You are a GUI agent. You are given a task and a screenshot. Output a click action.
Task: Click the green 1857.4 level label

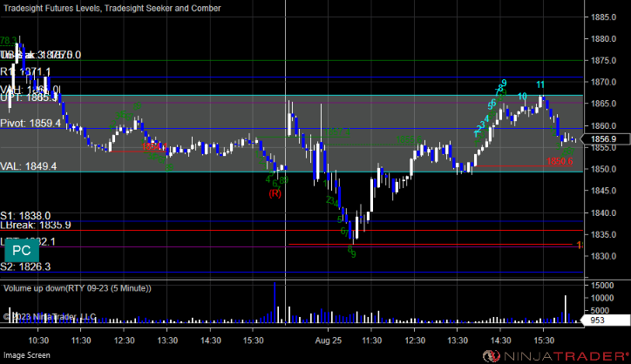coord(336,131)
